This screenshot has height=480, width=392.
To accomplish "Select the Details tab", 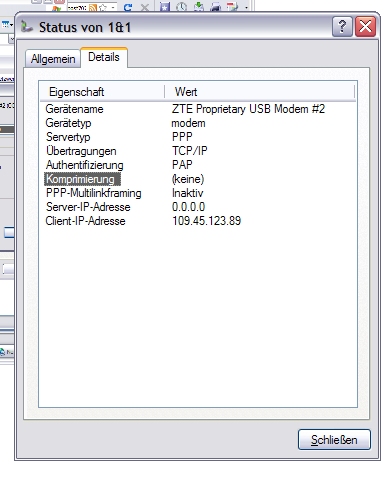I will [x=104, y=57].
